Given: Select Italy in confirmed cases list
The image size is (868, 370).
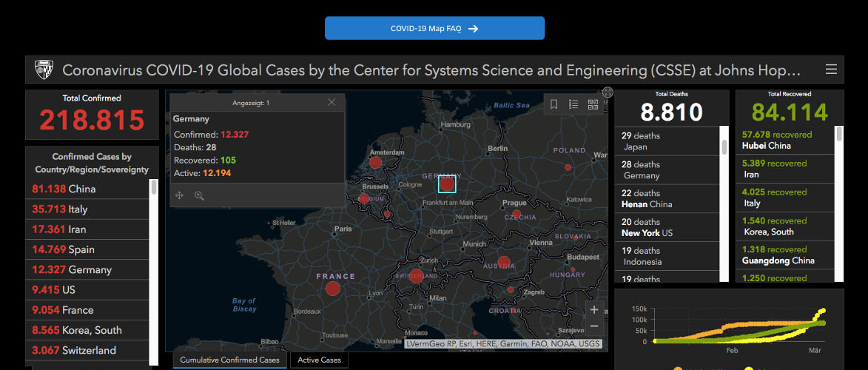Looking at the screenshot, I should pos(87,209).
